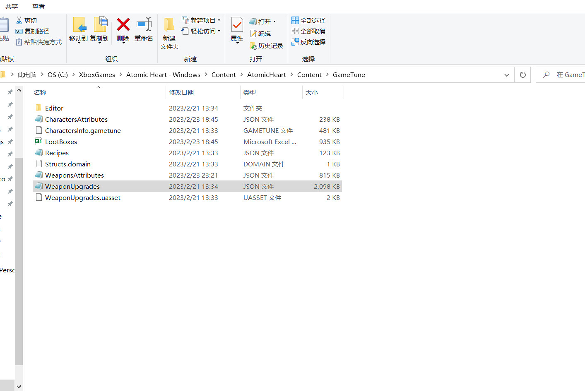Click the Copy to (复制到) icon

100,25
